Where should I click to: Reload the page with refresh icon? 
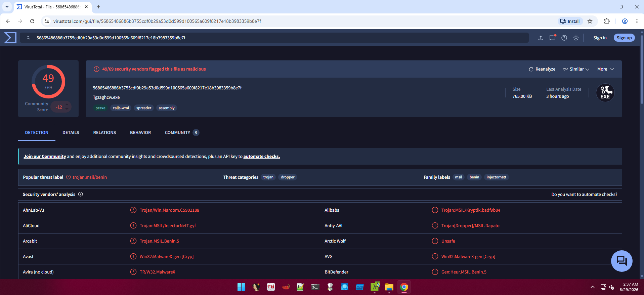pyautogui.click(x=32, y=21)
